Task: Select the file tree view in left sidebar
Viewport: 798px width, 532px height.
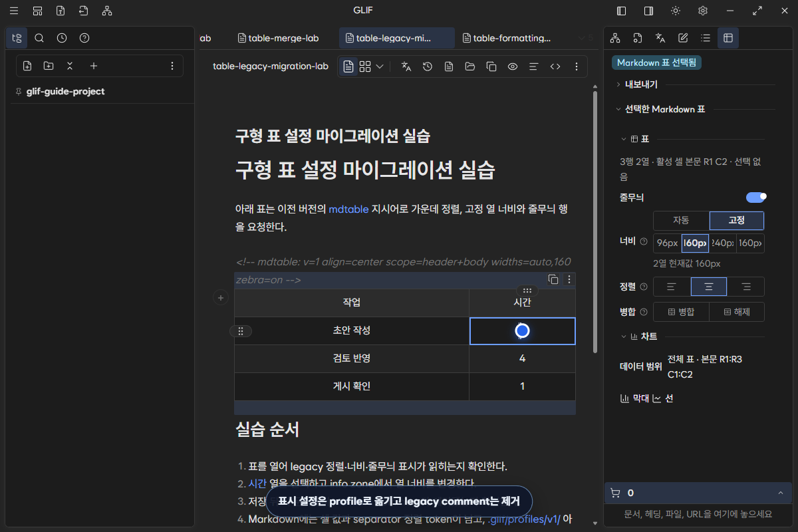Action: [17, 38]
